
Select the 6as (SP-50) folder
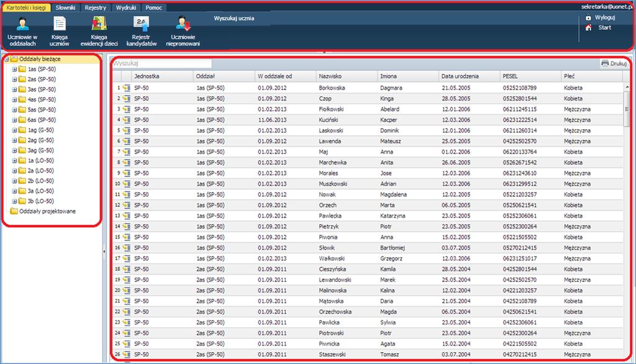[x=37, y=120]
